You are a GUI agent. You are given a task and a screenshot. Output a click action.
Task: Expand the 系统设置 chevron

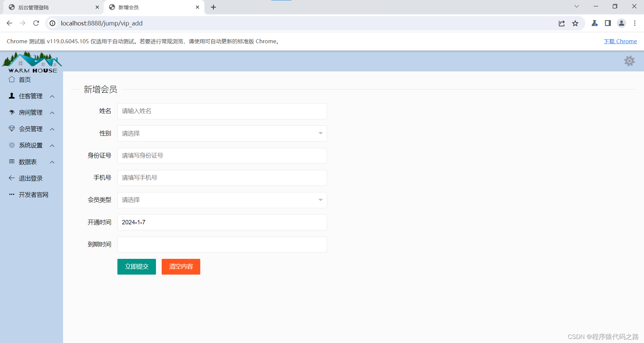[x=52, y=146]
